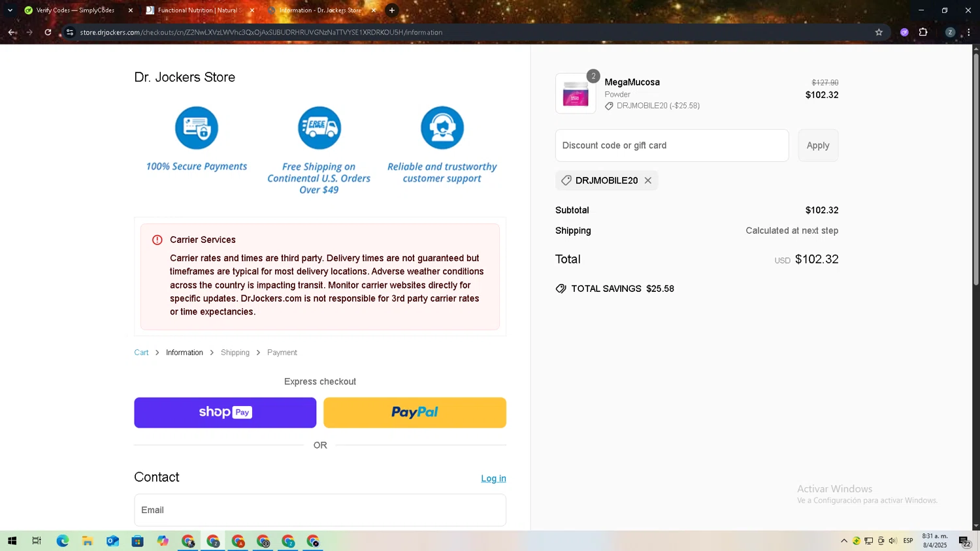
Task: Focus the Discount code or gift card field
Action: (672, 146)
